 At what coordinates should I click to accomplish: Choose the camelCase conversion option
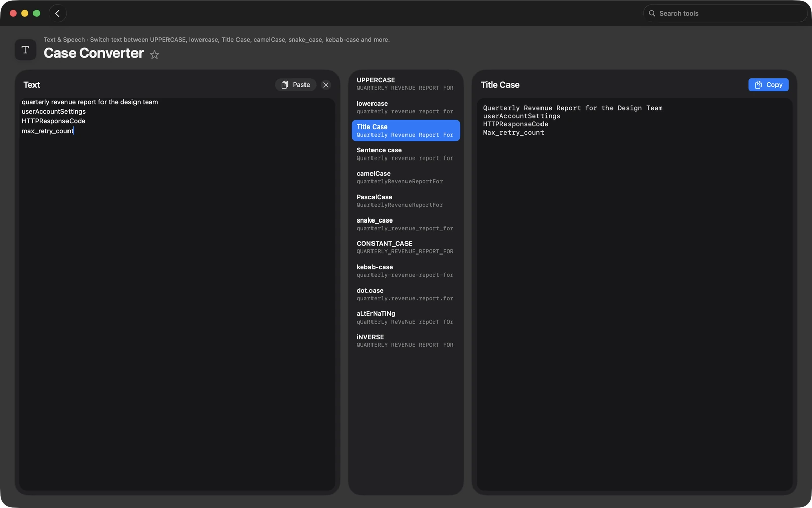pos(406,177)
